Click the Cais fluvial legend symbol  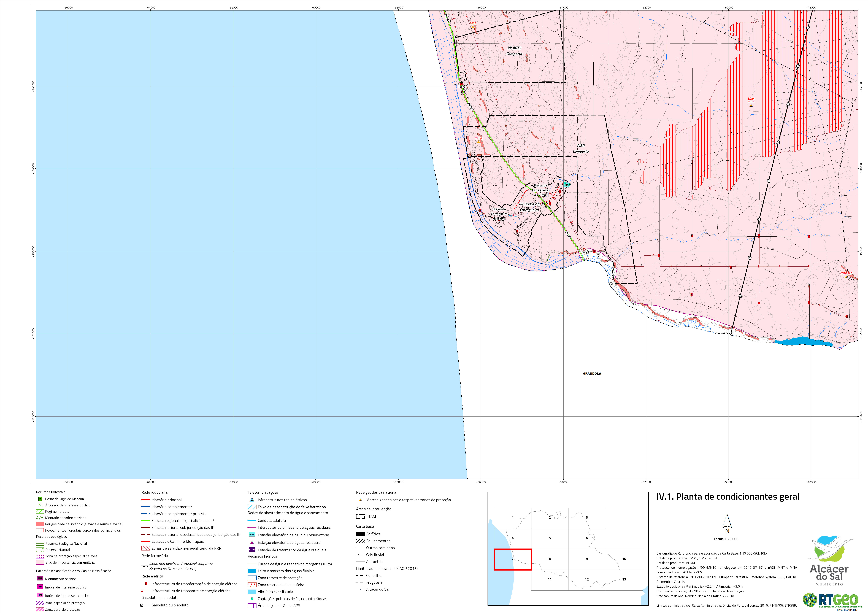pos(360,555)
